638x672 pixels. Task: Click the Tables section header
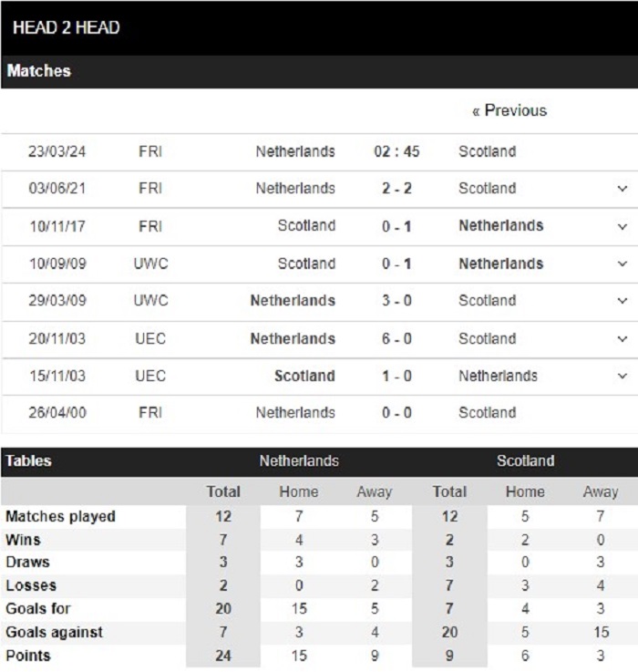coord(28,461)
